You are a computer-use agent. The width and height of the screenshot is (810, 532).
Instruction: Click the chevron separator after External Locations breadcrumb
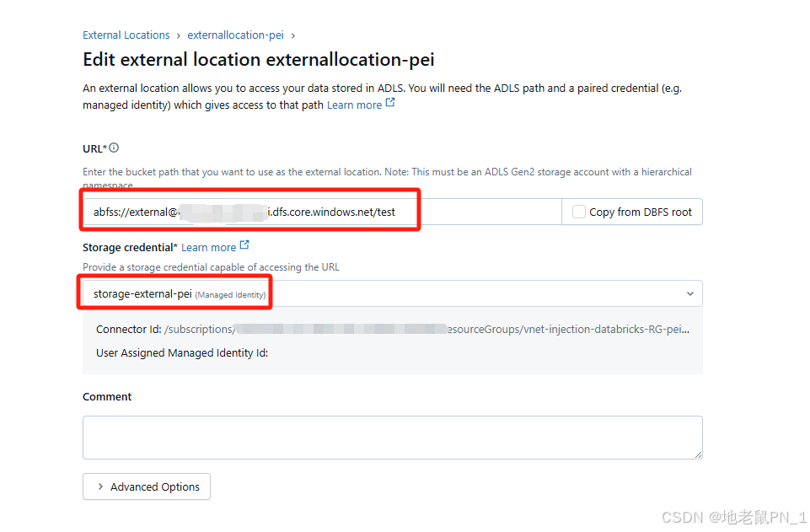(x=177, y=35)
